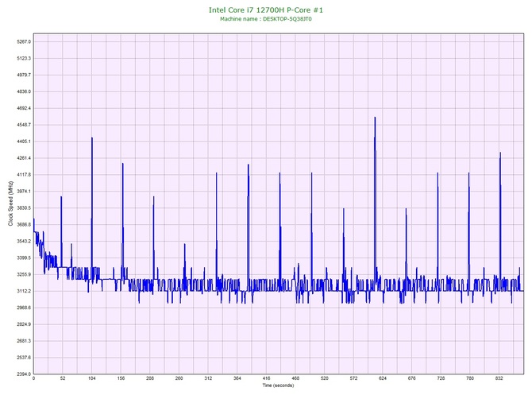Screen dimensions: 532x399
Task: Click the 260 time axis tick label
Action: point(179,378)
